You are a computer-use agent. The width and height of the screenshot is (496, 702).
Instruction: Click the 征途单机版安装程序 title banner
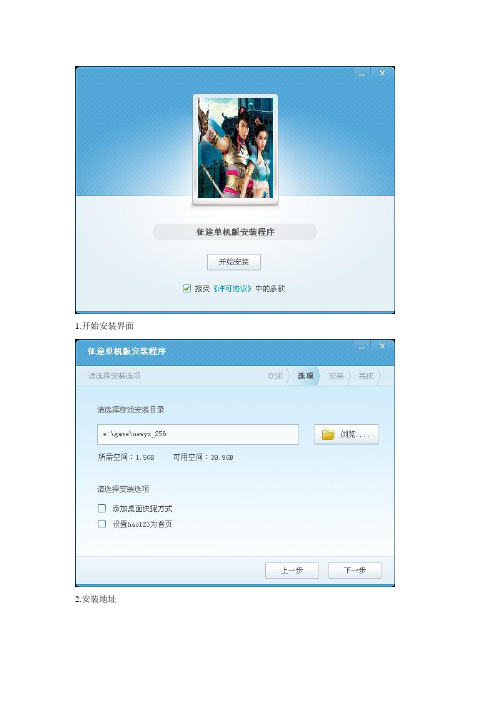pyautogui.click(x=235, y=232)
